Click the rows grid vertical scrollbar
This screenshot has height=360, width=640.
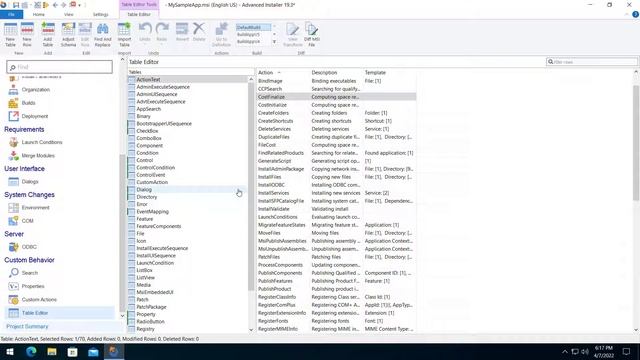point(636,143)
